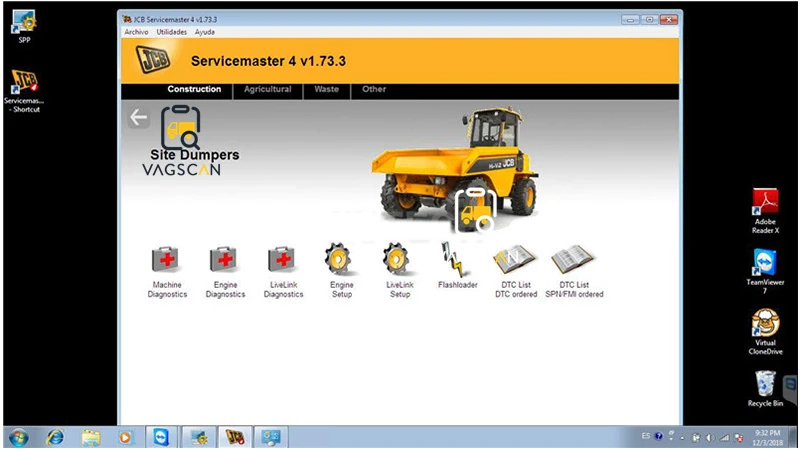
Task: Open the Ayuda menu
Action: (x=205, y=32)
